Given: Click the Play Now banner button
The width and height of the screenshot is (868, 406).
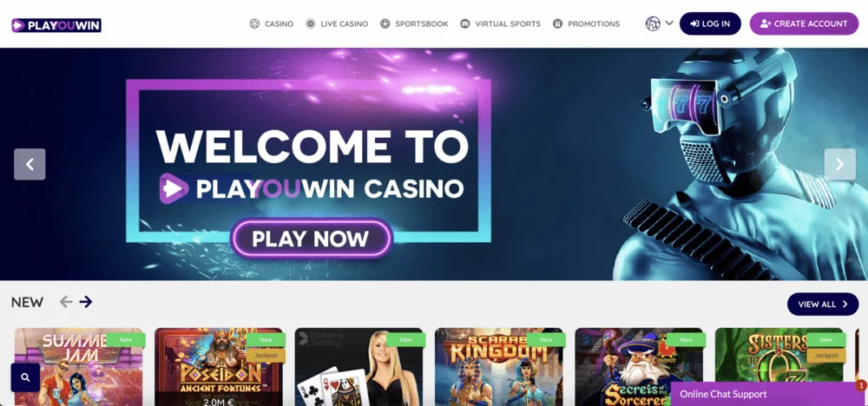Looking at the screenshot, I should tap(311, 239).
